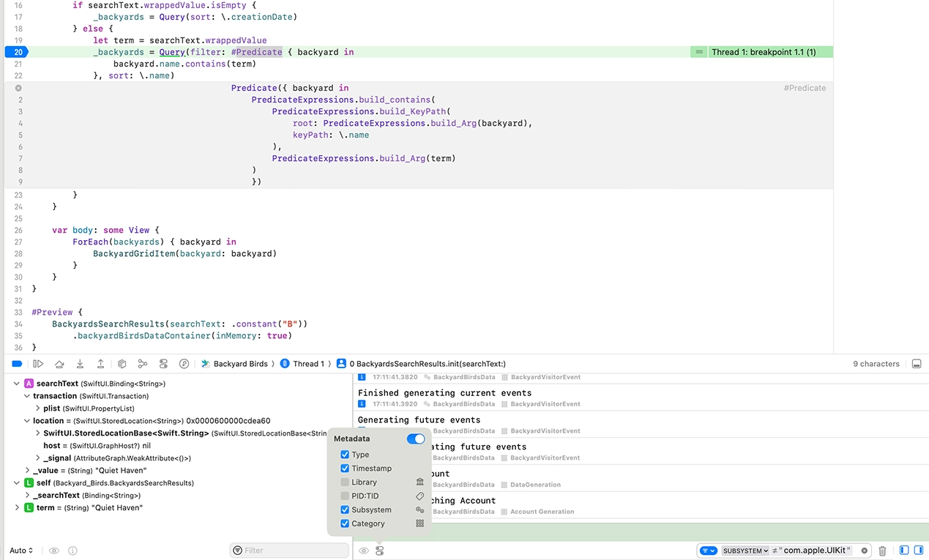The height and width of the screenshot is (560, 929).
Task: Uncheck the Subsystem metadata checkbox
Action: [345, 510]
